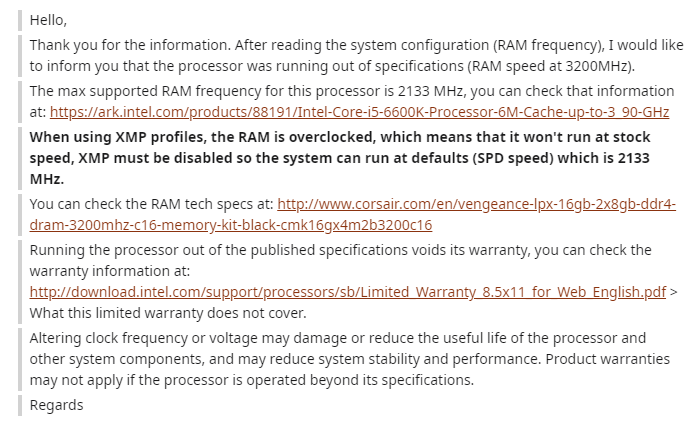The height and width of the screenshot is (426, 697).
Task: Open the ark.intel.com Core i5-6600K link
Action: [359, 112]
